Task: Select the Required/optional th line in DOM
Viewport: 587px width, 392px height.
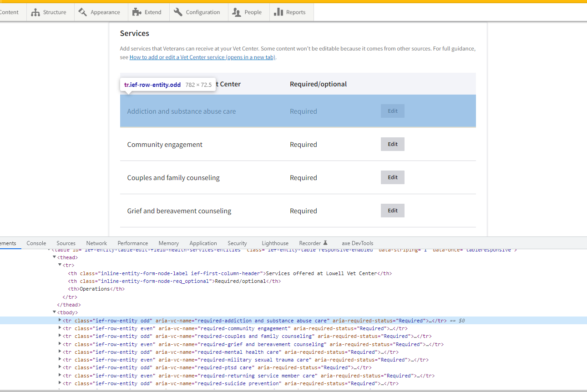Action: click(174, 281)
